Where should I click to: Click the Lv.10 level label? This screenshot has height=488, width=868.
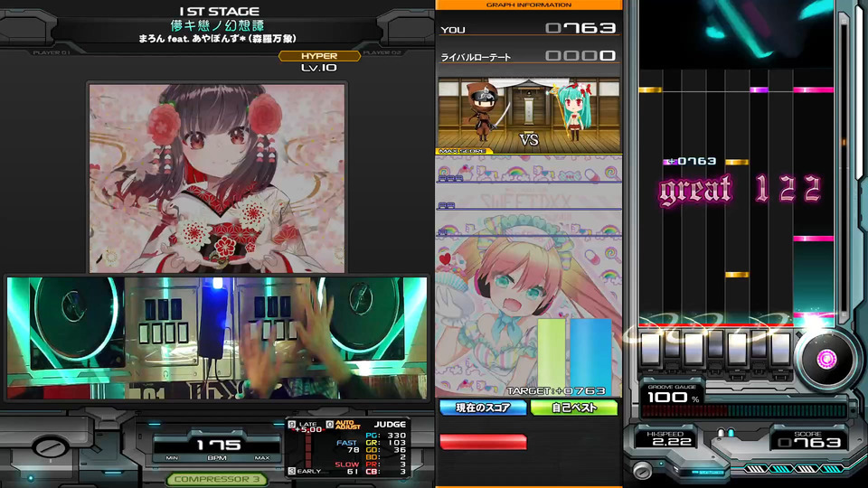pos(319,68)
